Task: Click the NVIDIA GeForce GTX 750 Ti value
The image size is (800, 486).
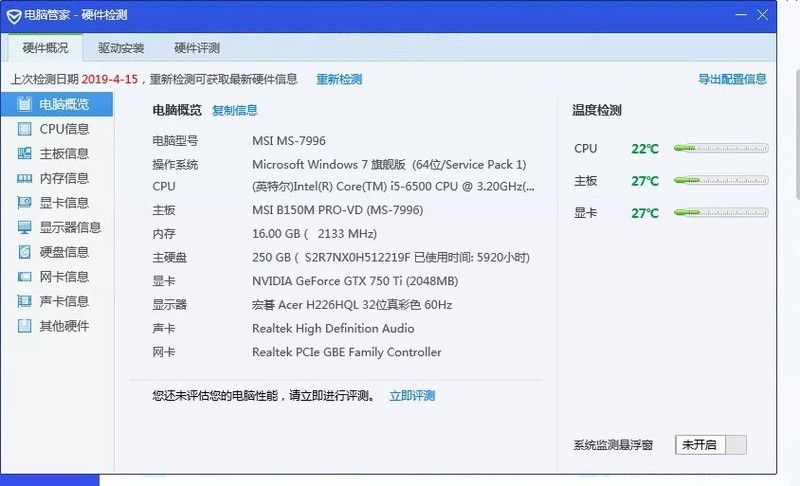Action: [355, 281]
